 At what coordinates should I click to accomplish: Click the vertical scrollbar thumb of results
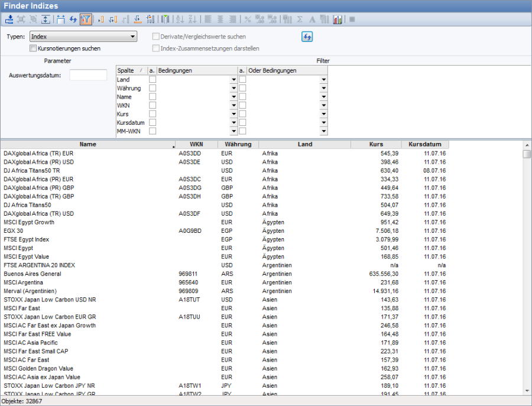(527, 154)
